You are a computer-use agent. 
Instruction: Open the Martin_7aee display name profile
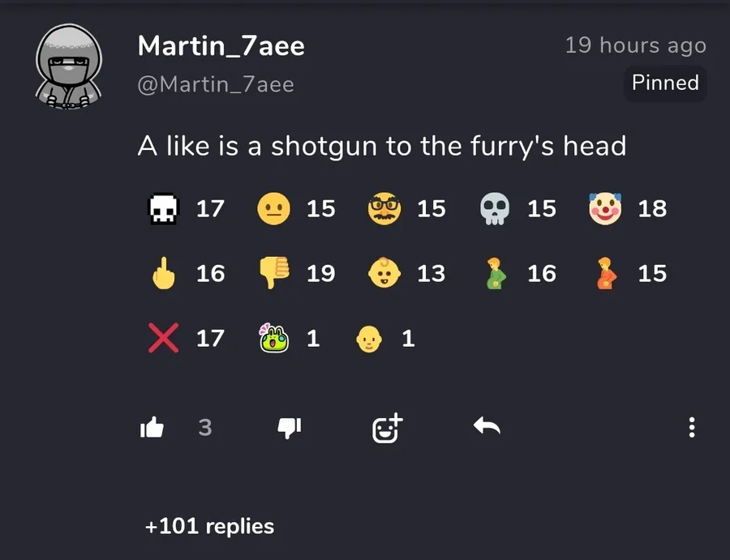pyautogui.click(x=221, y=46)
